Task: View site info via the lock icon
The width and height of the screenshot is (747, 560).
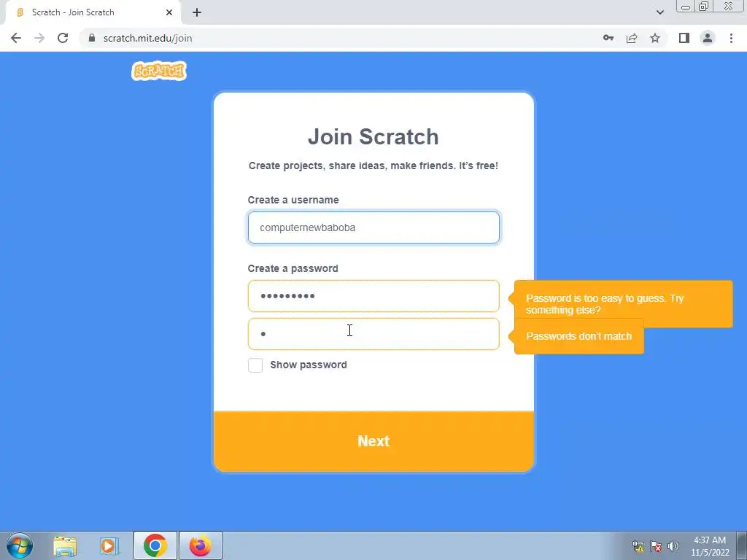Action: click(92, 38)
